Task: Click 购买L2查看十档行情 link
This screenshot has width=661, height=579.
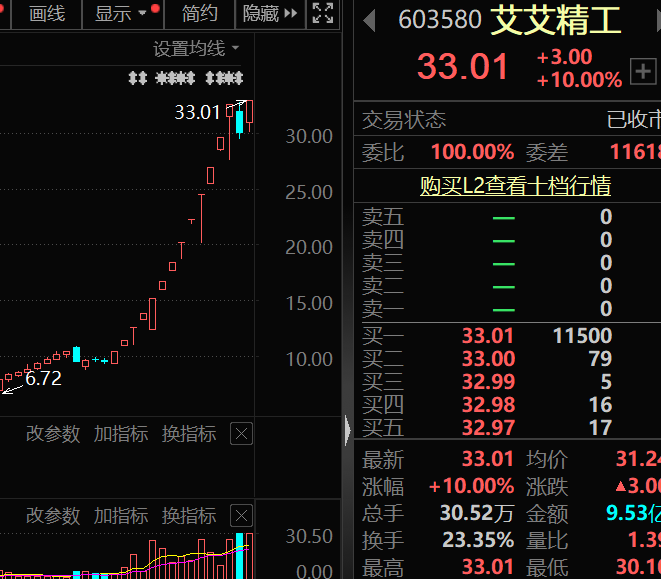Action: tap(515, 186)
